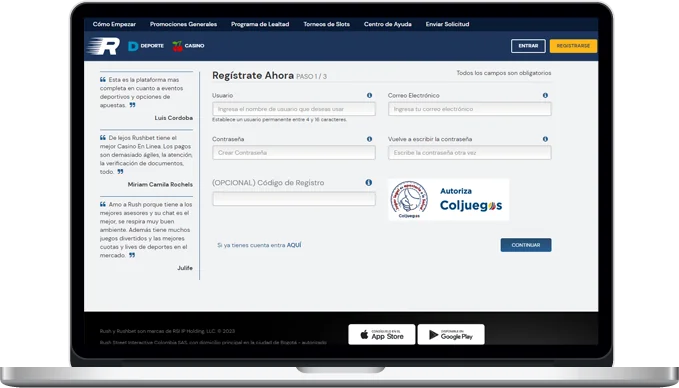Open the Casino cherry icon
679x388 pixels.
[x=178, y=46]
